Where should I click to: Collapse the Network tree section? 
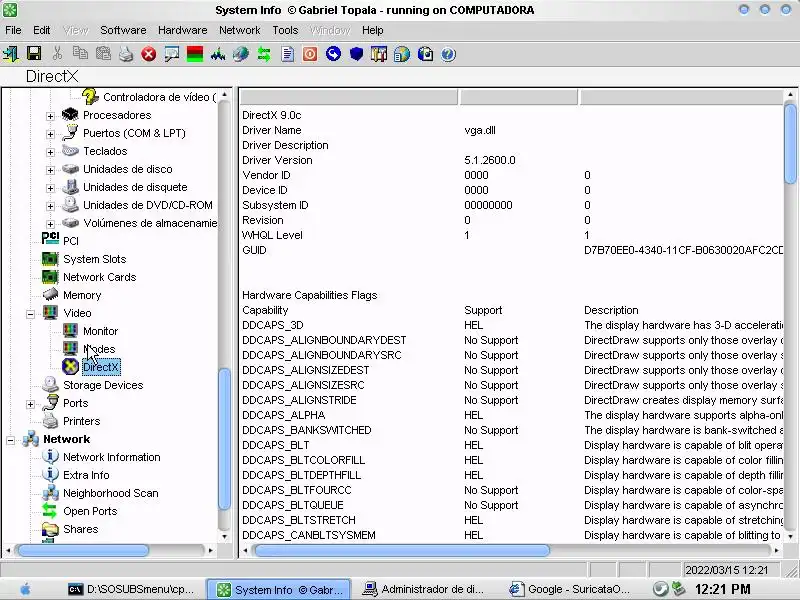(10, 440)
